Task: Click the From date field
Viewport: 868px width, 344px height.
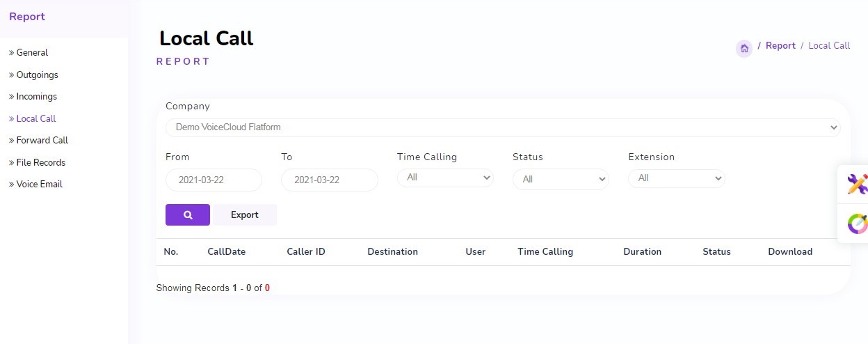Action: click(214, 180)
